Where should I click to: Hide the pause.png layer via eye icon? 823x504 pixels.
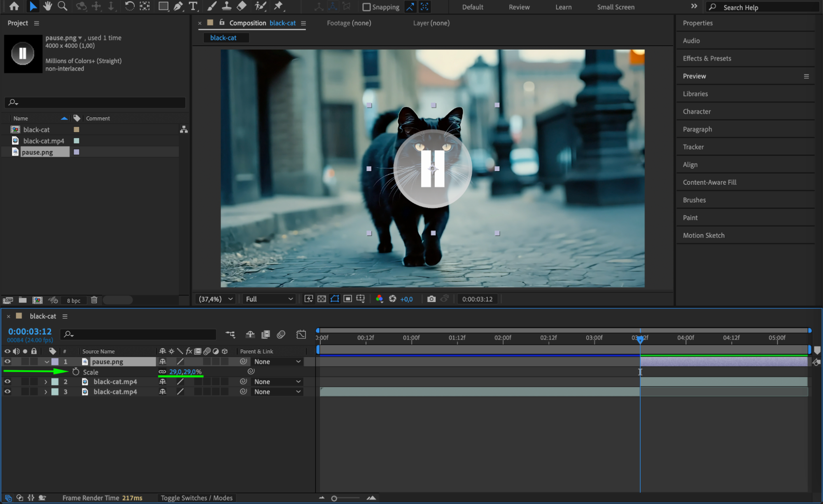[x=7, y=362]
